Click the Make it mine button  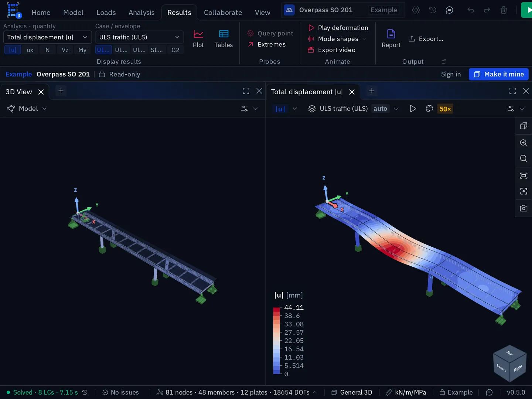coord(499,74)
